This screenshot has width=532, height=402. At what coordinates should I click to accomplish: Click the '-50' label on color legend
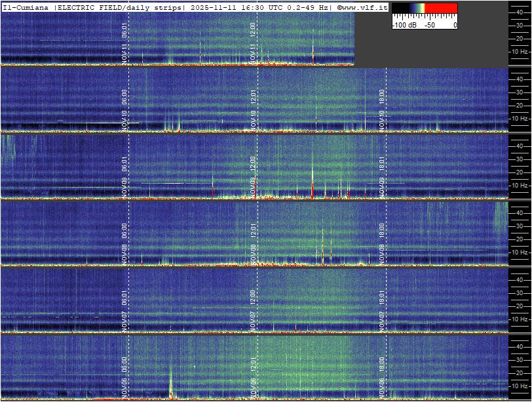(429, 24)
